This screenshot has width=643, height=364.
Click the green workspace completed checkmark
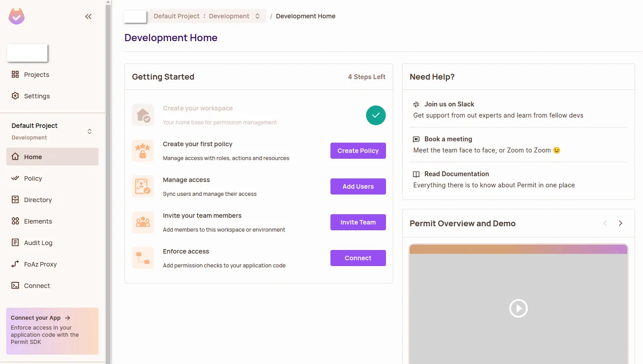point(376,115)
